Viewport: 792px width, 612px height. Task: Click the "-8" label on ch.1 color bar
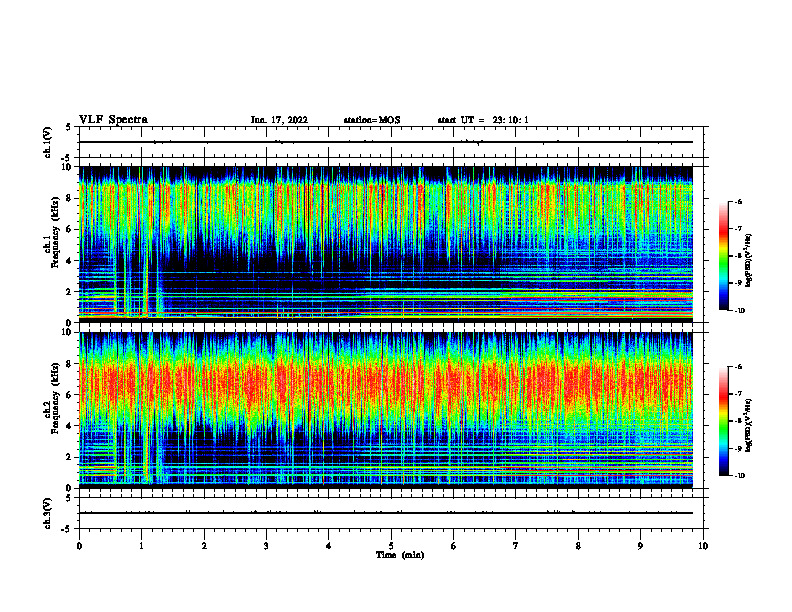point(738,256)
